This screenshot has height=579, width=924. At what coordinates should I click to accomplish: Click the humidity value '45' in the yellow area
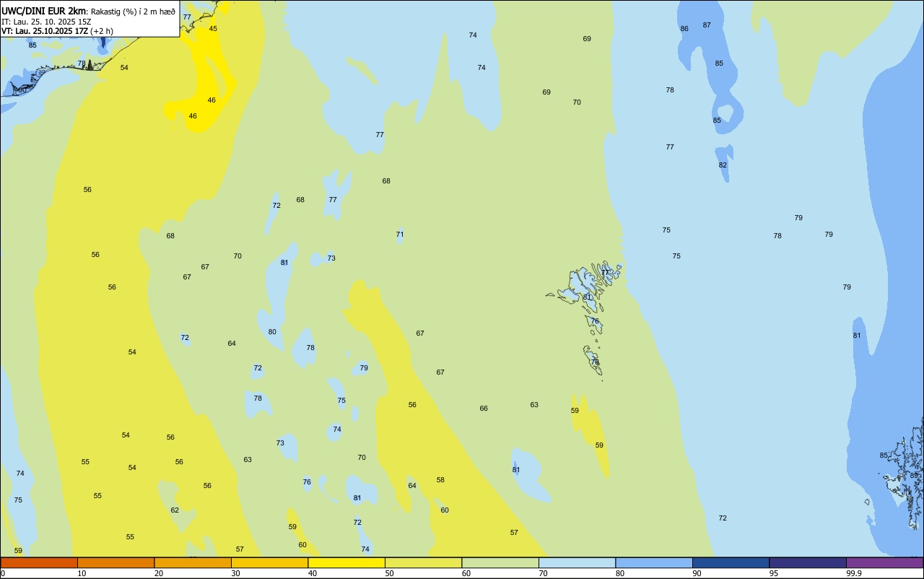pyautogui.click(x=213, y=29)
